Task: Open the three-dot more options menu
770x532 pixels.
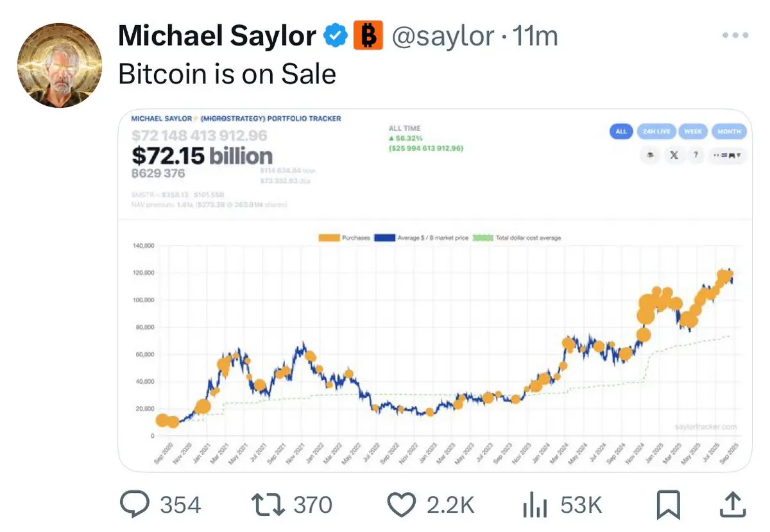Action: (x=735, y=36)
